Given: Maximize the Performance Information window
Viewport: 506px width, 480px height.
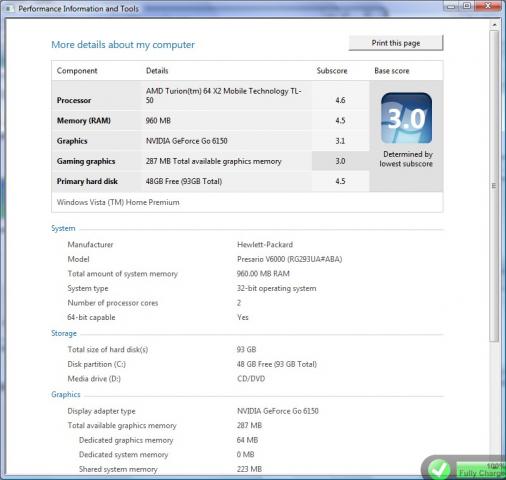Looking at the screenshot, I should (x=467, y=6).
